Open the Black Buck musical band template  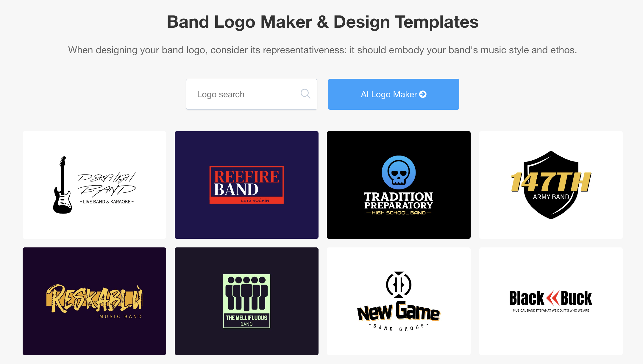[x=551, y=301]
